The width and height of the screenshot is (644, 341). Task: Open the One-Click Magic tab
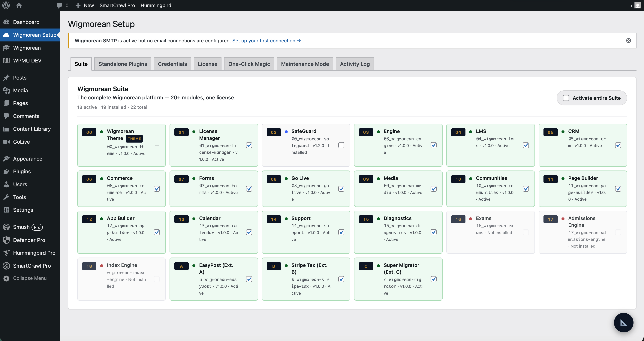[249, 64]
